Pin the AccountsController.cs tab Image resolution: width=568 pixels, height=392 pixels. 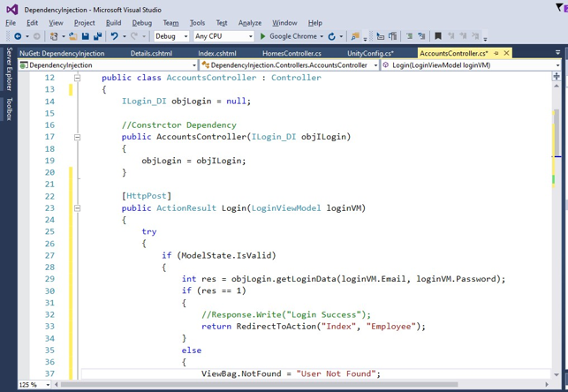(496, 53)
